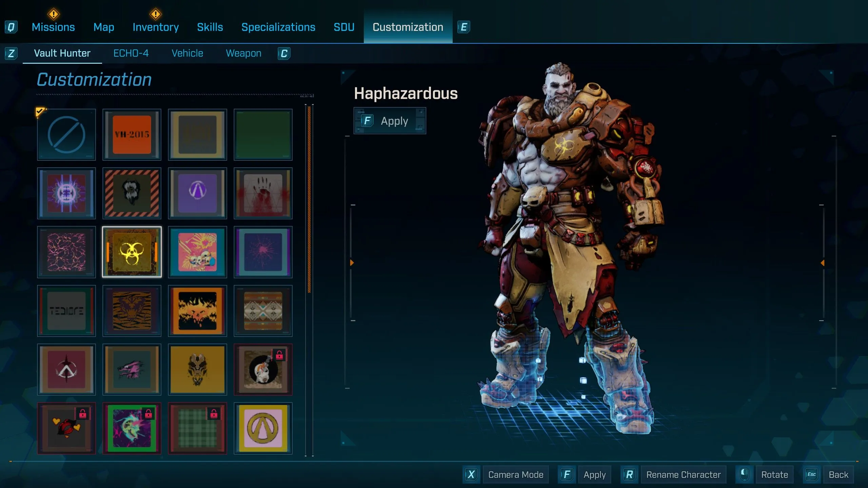Viewport: 868px width, 488px height.
Task: Select the dark blue splatter skin tile
Action: click(263, 252)
